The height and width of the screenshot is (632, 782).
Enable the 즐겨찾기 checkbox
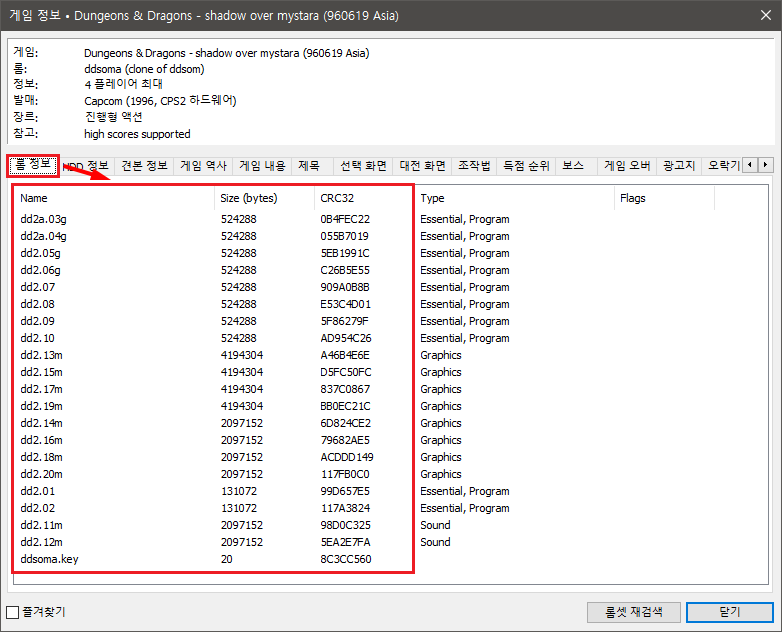pos(12,612)
